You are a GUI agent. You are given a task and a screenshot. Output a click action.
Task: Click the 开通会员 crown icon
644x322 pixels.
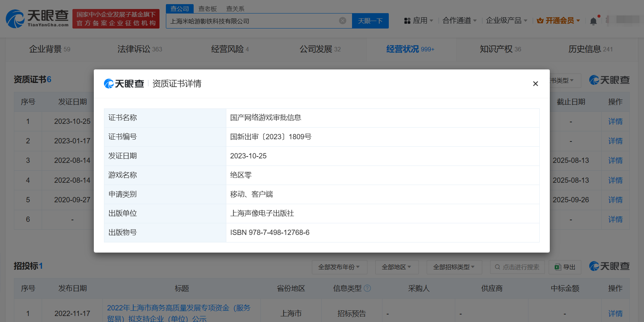click(540, 21)
